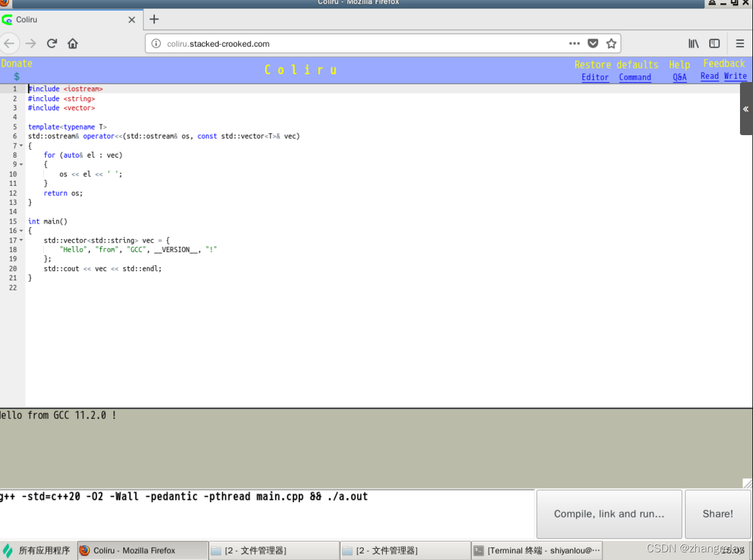Expand the side panel chevron handle
Image resolution: width=753 pixels, height=560 pixels.
(746, 109)
